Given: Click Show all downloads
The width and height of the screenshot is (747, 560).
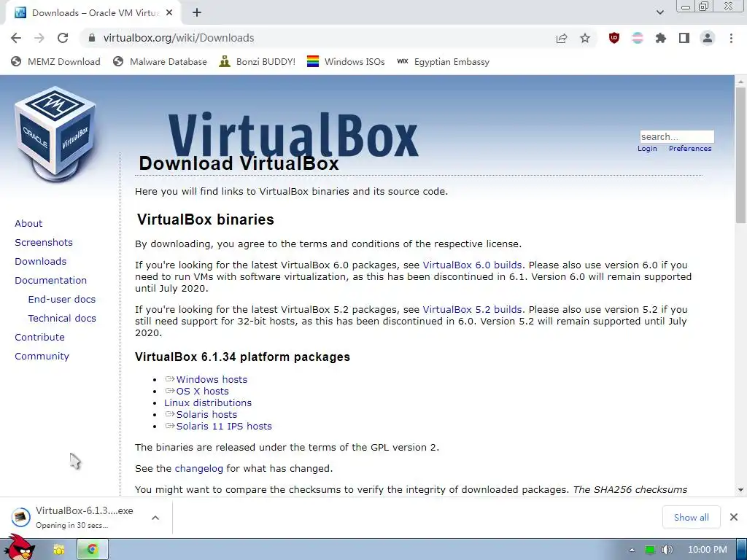Looking at the screenshot, I should [x=692, y=518].
